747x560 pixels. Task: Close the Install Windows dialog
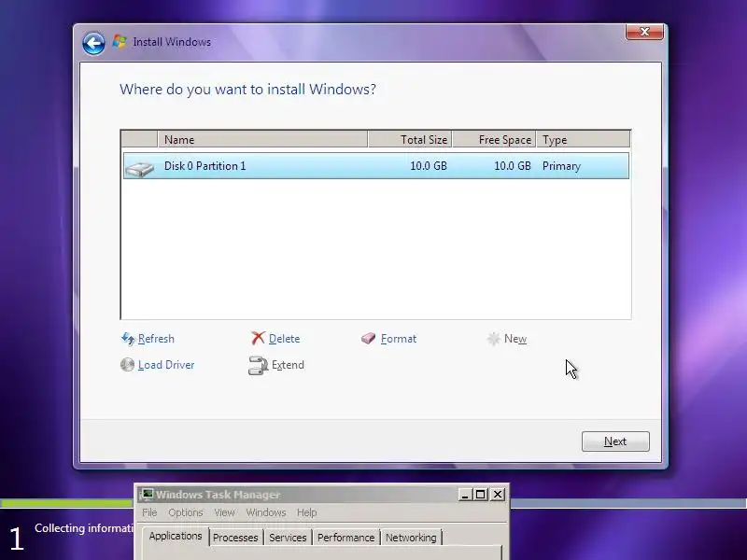point(644,32)
